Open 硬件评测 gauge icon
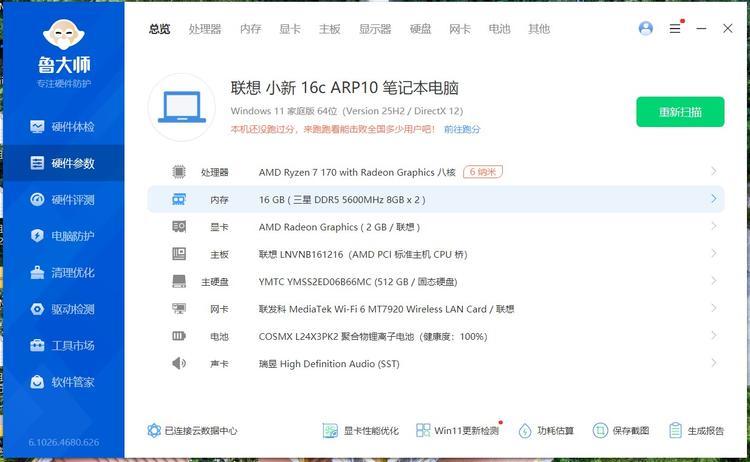The image size is (750, 462). coord(37,199)
